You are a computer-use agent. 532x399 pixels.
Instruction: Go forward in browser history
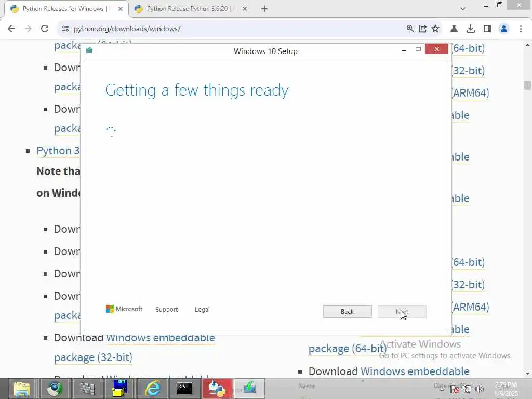pos(28,29)
